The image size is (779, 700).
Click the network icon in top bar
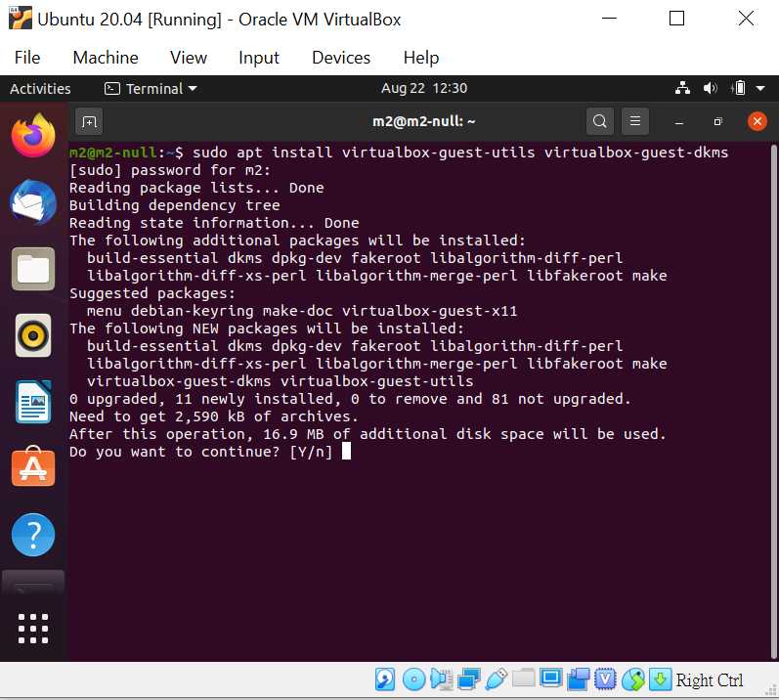point(682,88)
